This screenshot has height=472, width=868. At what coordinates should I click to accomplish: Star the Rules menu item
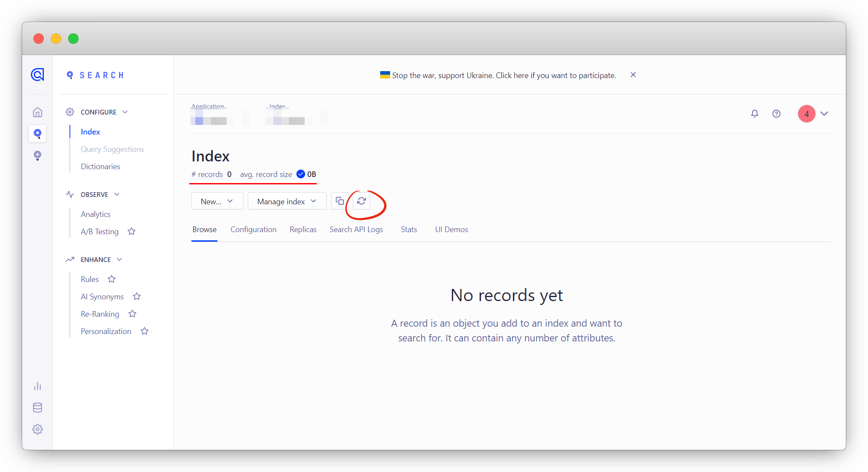point(112,279)
